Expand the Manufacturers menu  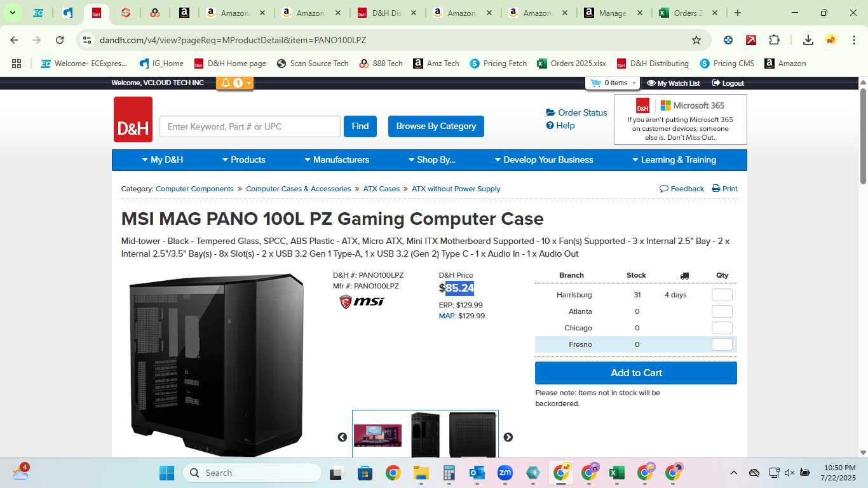pos(337,160)
